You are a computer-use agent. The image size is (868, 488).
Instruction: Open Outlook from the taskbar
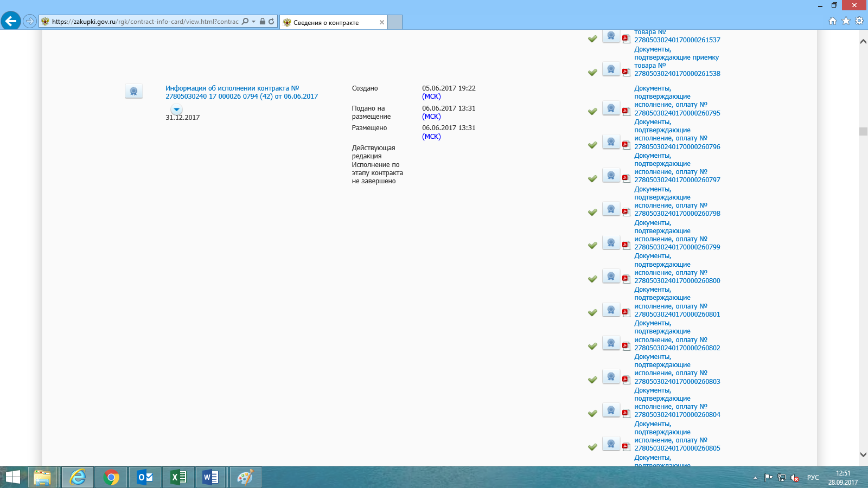click(x=145, y=477)
